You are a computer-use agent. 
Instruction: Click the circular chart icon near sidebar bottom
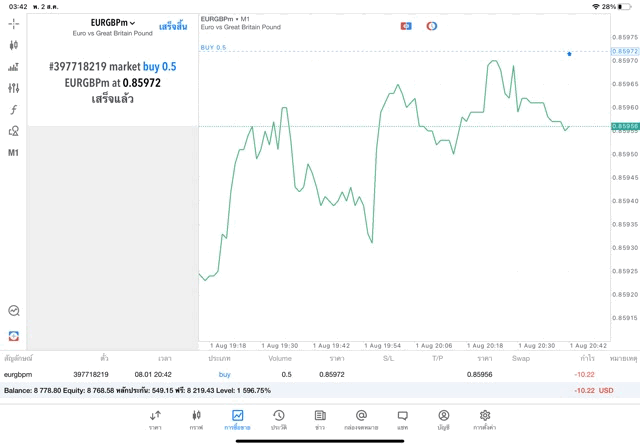pyautogui.click(x=13, y=311)
